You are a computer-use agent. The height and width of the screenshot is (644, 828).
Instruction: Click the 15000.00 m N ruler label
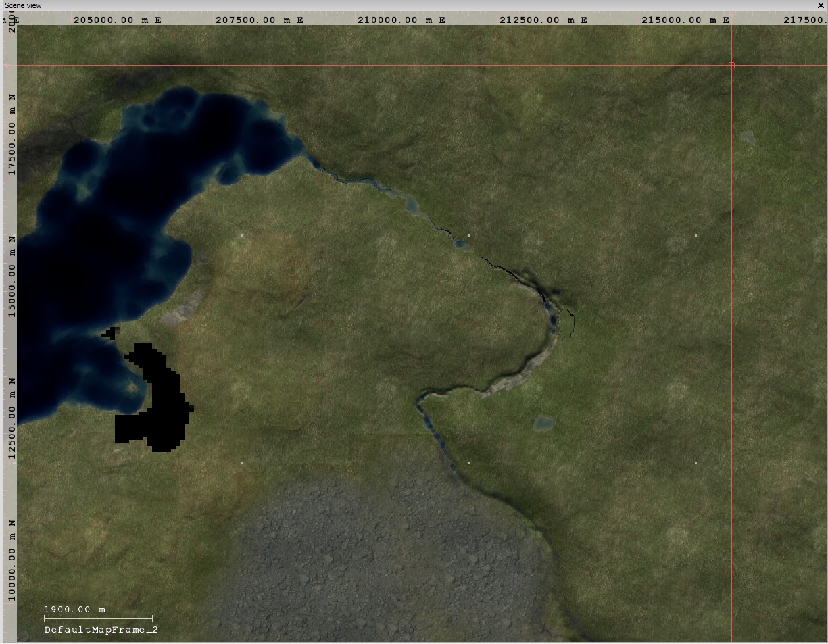pyautogui.click(x=11, y=277)
